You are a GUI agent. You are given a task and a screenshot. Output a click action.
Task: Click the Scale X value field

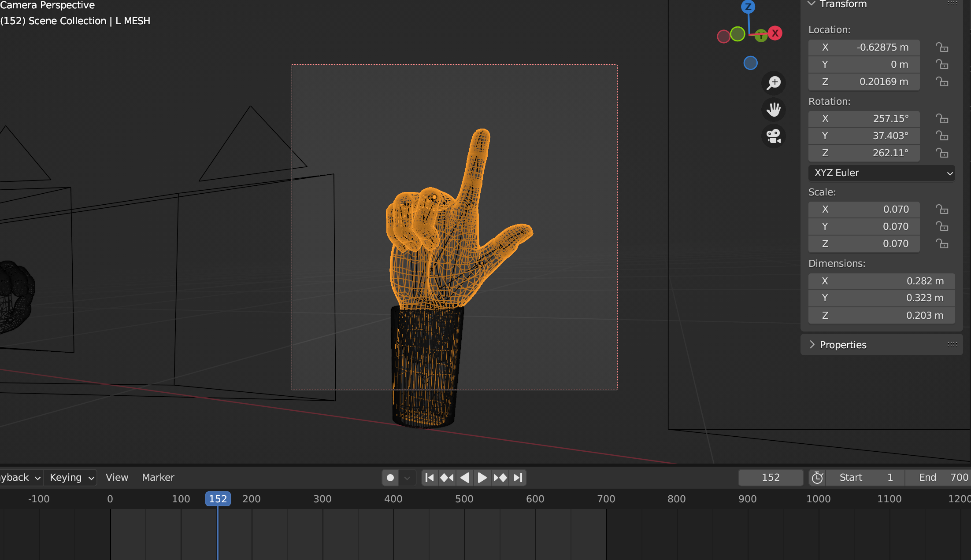(864, 209)
